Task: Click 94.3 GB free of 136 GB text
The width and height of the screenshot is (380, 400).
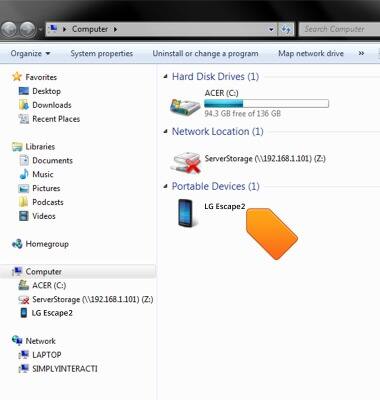Action: point(243,114)
